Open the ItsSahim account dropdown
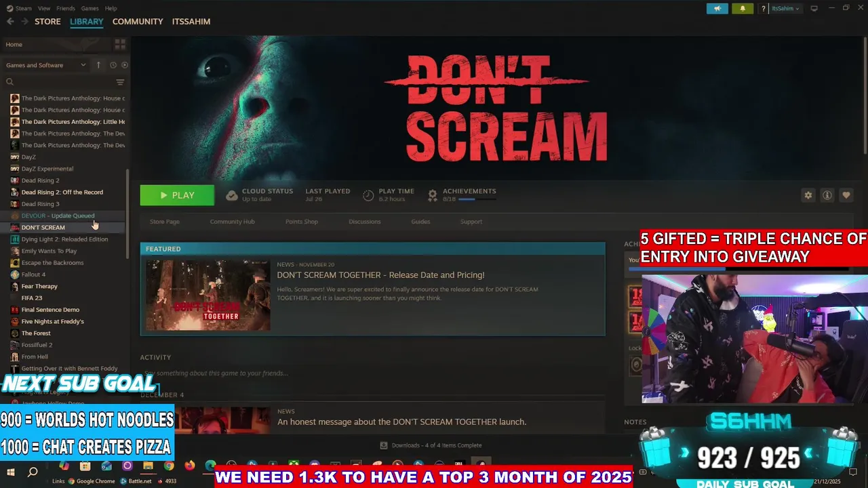This screenshot has width=868, height=488. click(x=785, y=9)
